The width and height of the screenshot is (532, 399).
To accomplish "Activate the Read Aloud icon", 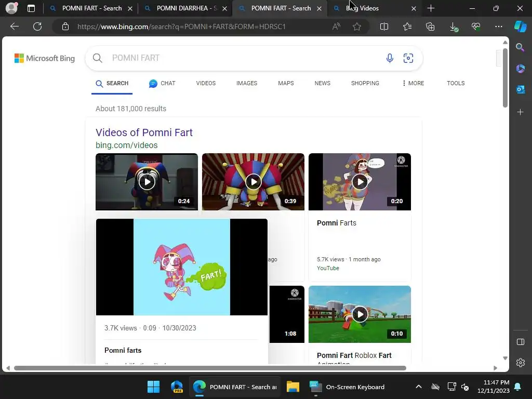I will (336, 26).
